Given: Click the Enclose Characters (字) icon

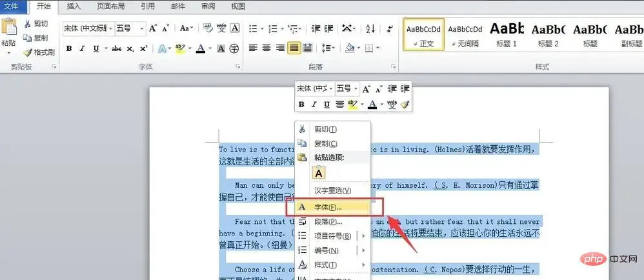Looking at the screenshot, I should click(234, 49).
